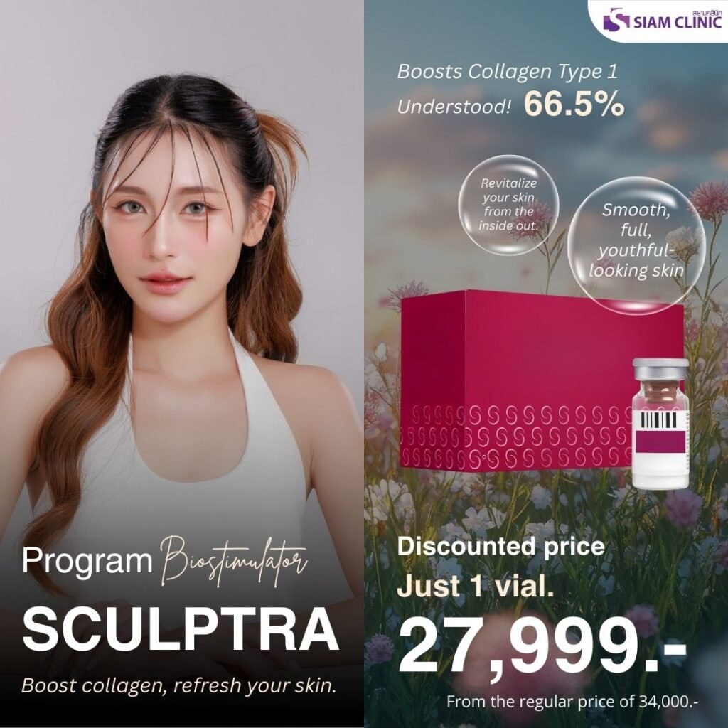Click the large SCULPTRA title

pyautogui.click(x=180, y=630)
